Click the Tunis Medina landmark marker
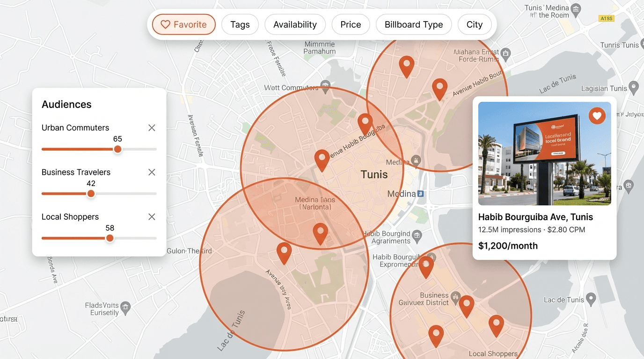644x359 pixels. [x=576, y=9]
